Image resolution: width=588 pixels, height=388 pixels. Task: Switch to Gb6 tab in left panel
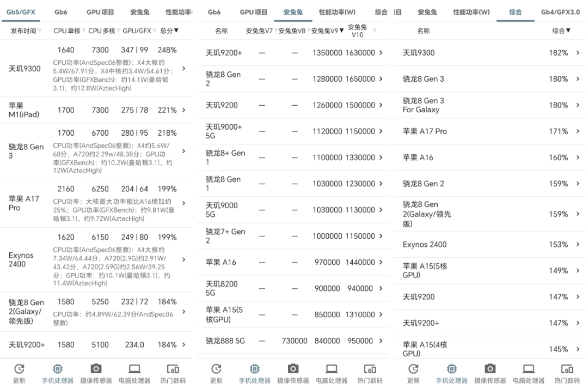pos(61,12)
